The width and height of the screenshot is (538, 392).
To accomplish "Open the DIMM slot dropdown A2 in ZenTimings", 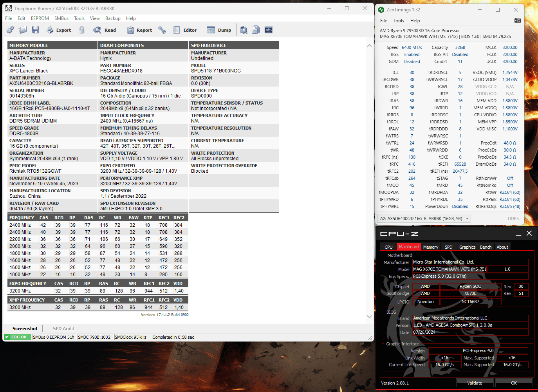I will pyautogui.click(x=424, y=219).
